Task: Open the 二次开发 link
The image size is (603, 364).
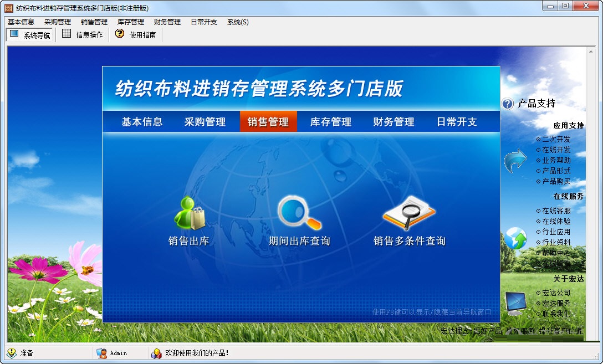Action: point(556,139)
